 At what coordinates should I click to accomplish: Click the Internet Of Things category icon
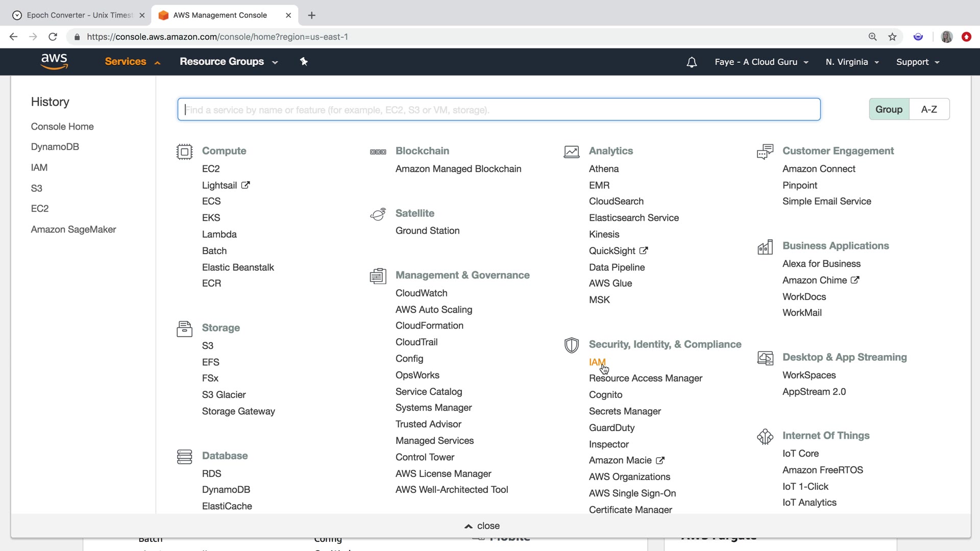point(765,437)
